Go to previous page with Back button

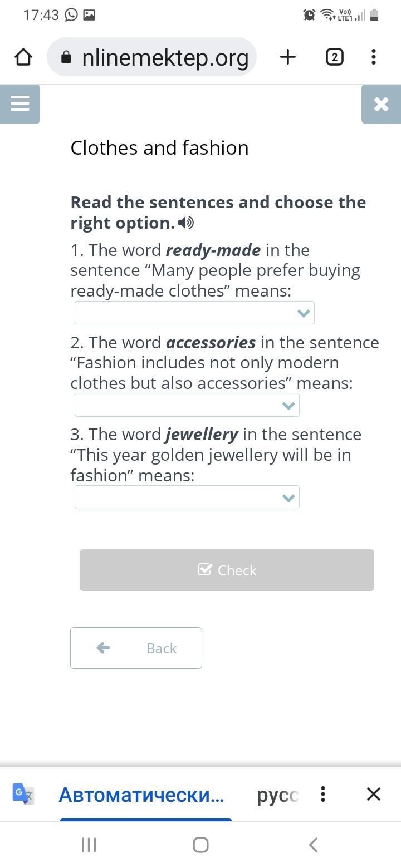pos(136,648)
